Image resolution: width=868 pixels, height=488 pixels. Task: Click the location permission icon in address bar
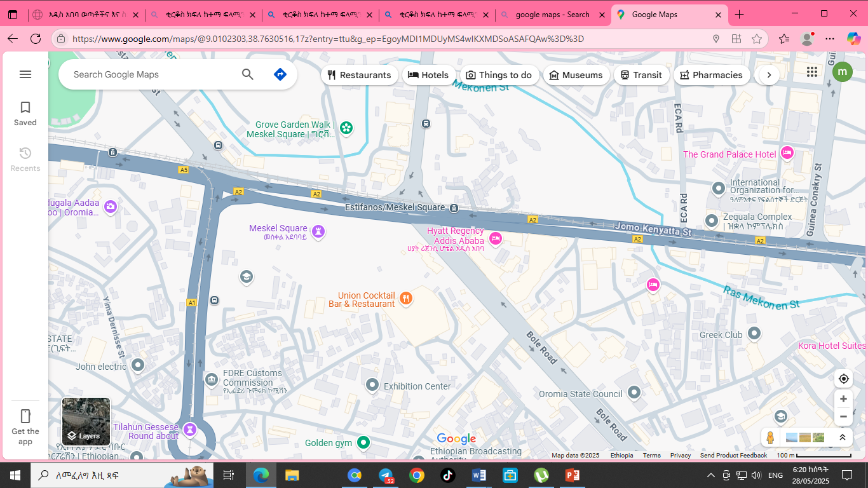tap(716, 39)
